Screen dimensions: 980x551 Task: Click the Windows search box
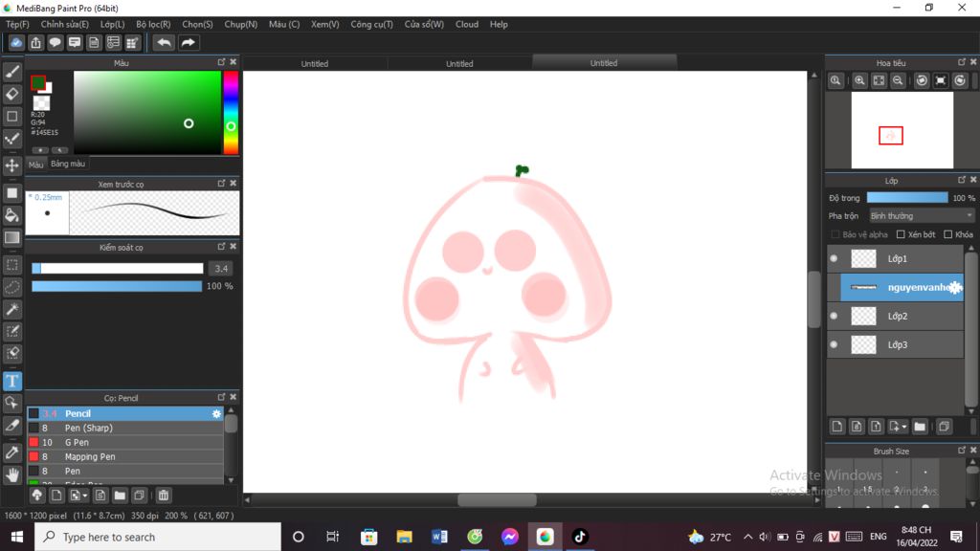158,537
